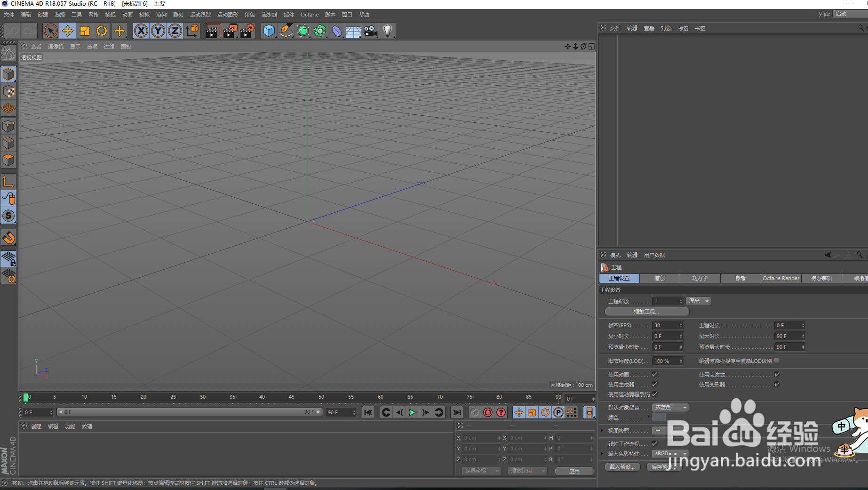This screenshot has width=868, height=490.
Task: Open the 视图修剪 dropdown
Action: pos(670,431)
